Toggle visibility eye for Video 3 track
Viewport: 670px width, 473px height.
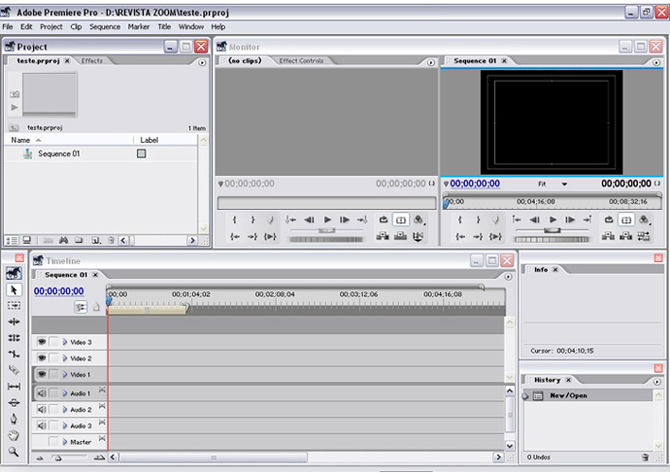(42, 342)
